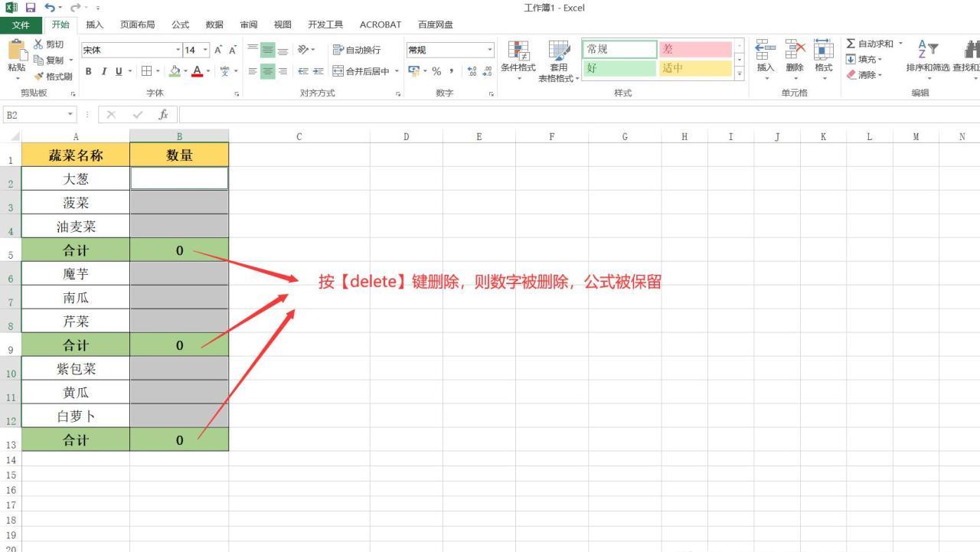The image size is (980, 552).
Task: Click Wrap Text (自动换行) button
Action: click(x=356, y=50)
